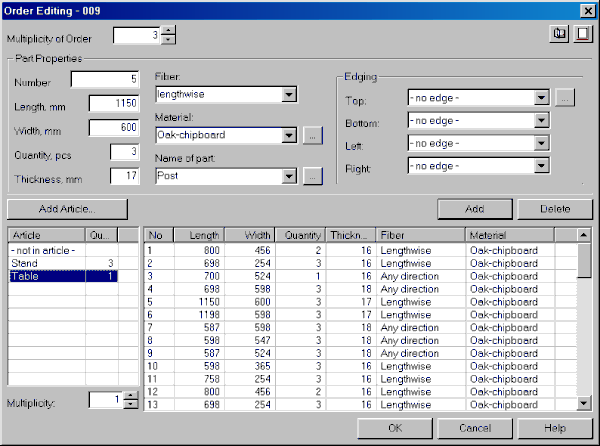Close the Order Editing dialog
Screen dimensions: 600x446
point(587,11)
